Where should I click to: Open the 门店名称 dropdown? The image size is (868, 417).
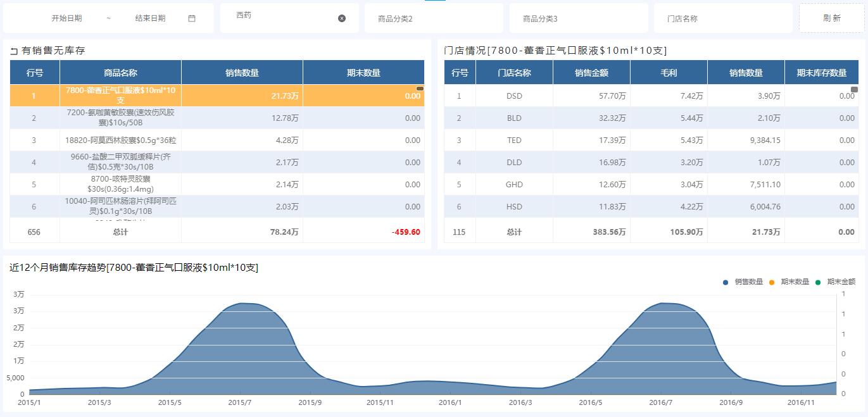pos(722,18)
